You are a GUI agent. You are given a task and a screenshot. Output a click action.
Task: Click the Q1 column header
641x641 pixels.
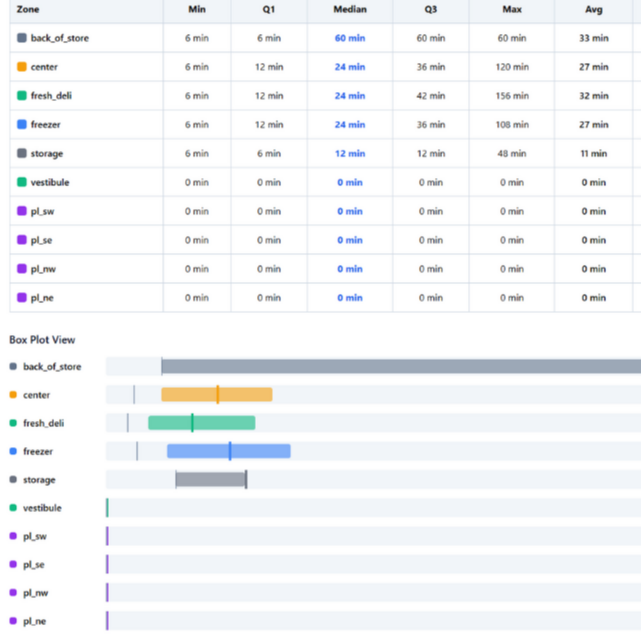tap(269, 9)
